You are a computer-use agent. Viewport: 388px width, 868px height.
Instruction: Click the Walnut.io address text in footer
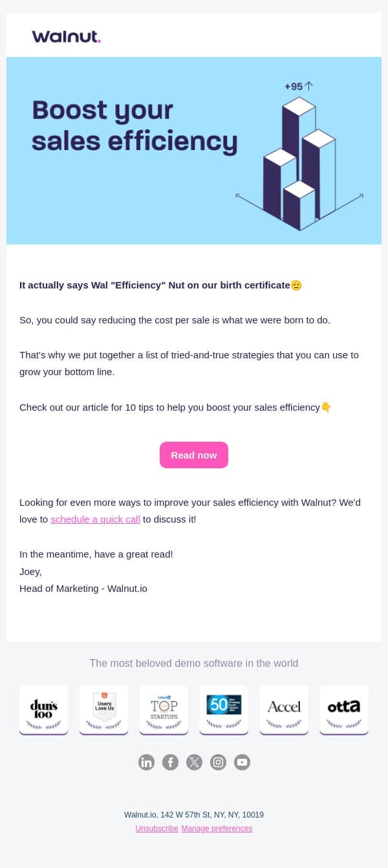click(194, 815)
